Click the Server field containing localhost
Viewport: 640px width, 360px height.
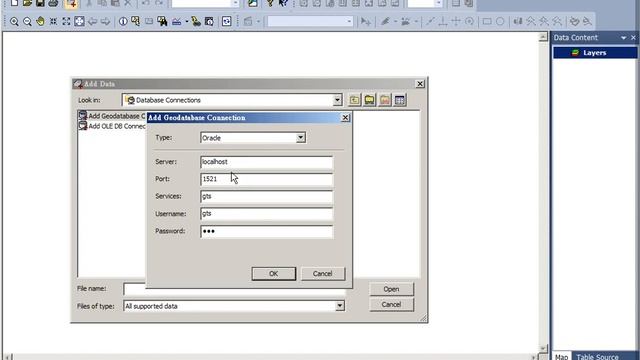click(267, 162)
